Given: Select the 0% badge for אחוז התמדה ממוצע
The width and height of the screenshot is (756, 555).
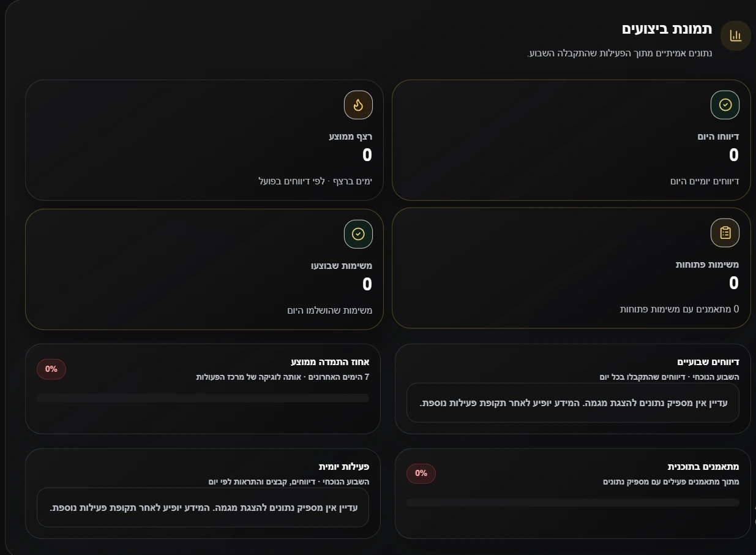Looking at the screenshot, I should 51,369.
